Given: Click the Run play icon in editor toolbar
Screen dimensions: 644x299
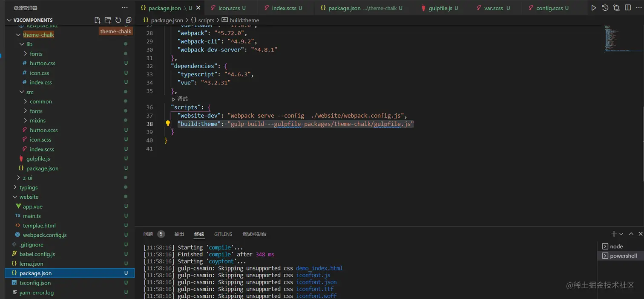Looking at the screenshot, I should tap(593, 8).
